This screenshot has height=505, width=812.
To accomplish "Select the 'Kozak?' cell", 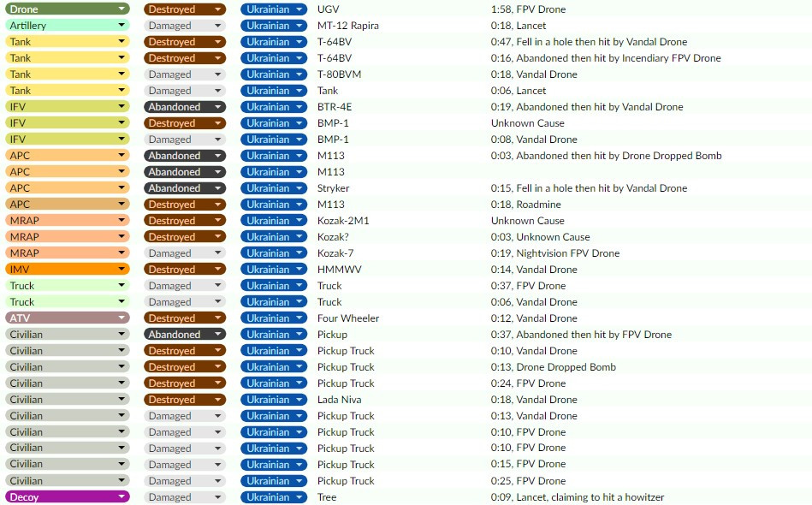I will [x=333, y=237].
